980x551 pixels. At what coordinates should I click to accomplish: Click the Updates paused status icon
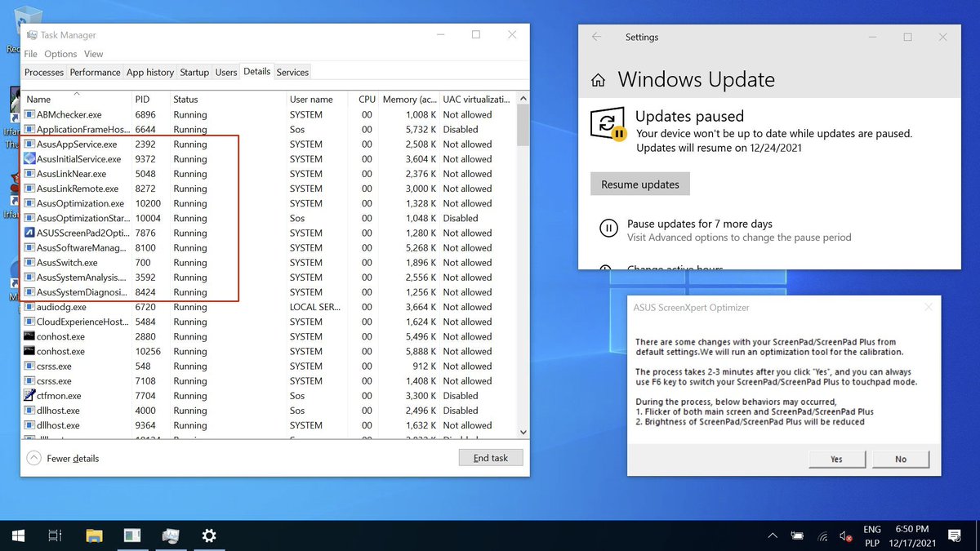(x=607, y=124)
